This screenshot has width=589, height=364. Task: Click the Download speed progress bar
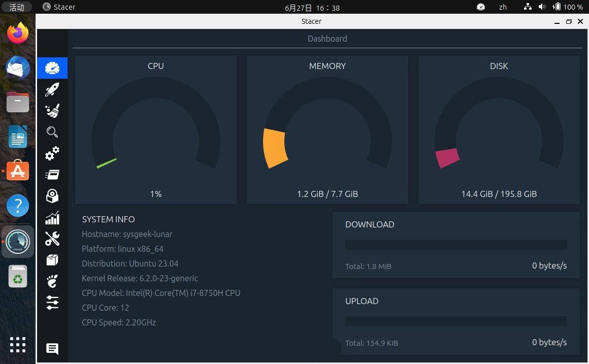click(455, 245)
